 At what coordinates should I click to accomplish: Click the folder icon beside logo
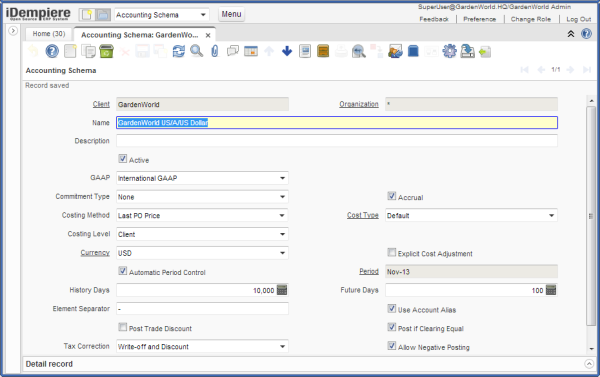[103, 15]
